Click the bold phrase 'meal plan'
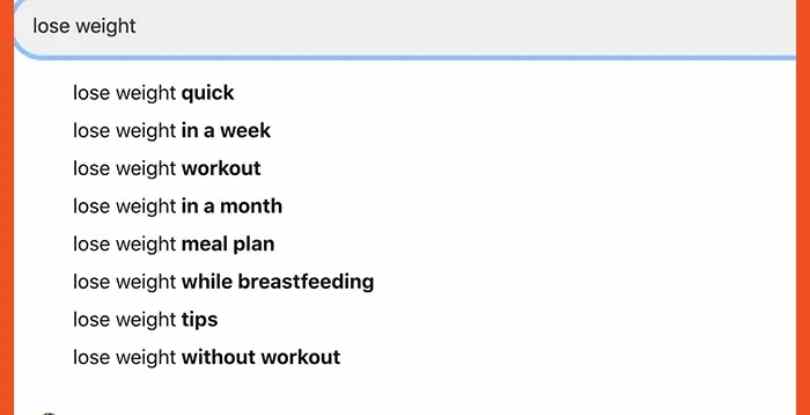 pyautogui.click(x=228, y=244)
